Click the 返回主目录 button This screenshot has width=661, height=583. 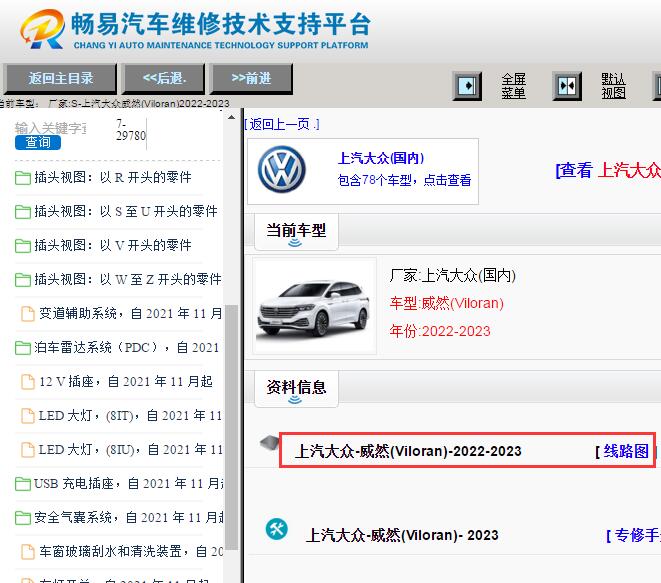point(60,78)
